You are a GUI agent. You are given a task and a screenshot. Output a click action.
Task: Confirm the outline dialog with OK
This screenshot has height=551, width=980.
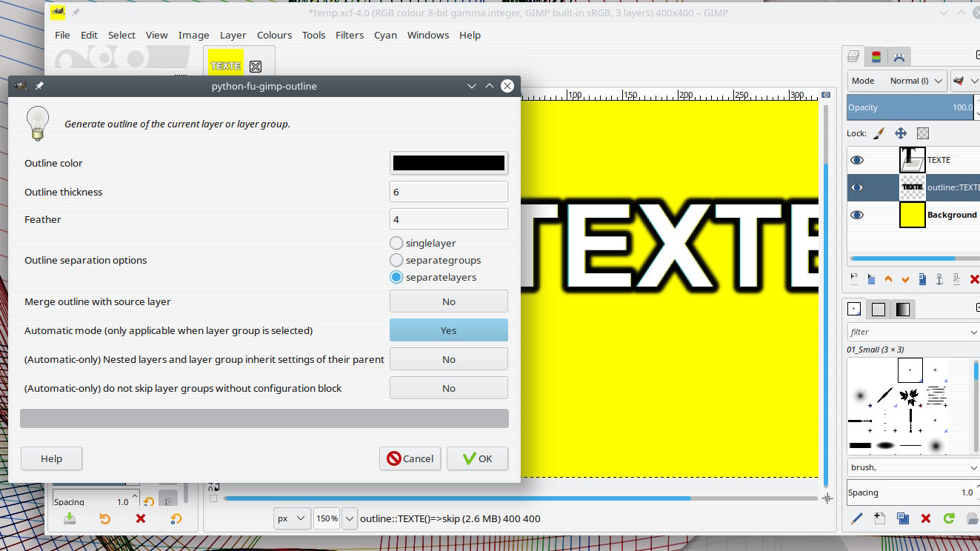pyautogui.click(x=478, y=458)
